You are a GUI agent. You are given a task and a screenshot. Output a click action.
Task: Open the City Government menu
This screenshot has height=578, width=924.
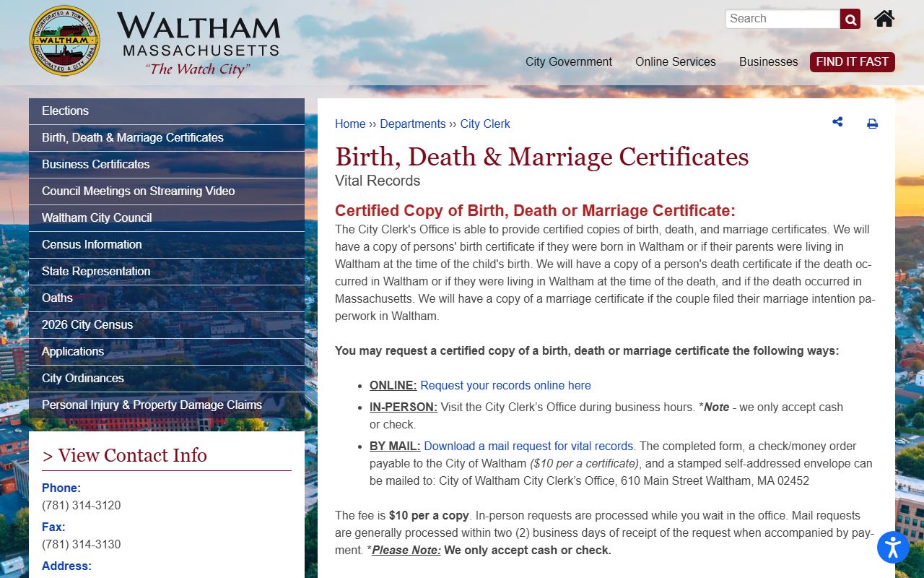coord(569,62)
